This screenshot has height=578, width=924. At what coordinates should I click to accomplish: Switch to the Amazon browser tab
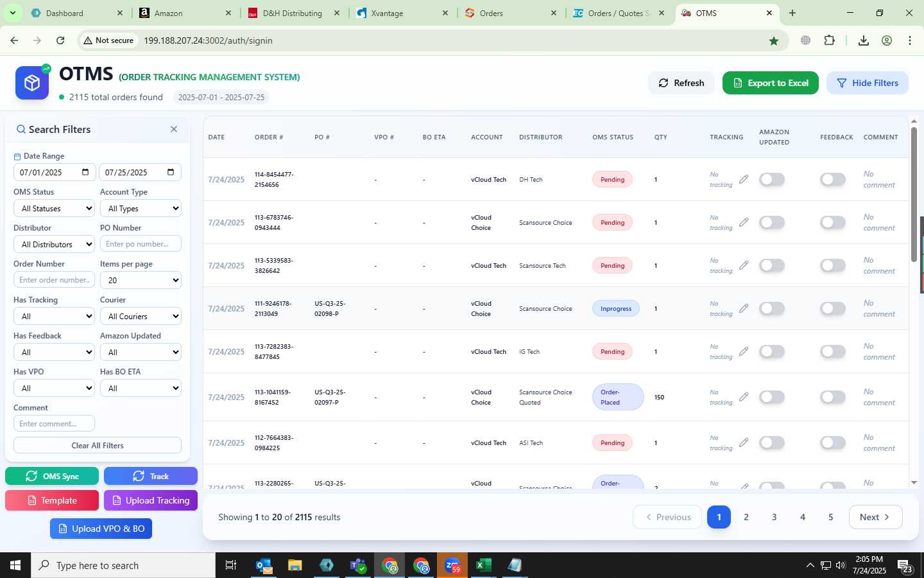coord(185,13)
